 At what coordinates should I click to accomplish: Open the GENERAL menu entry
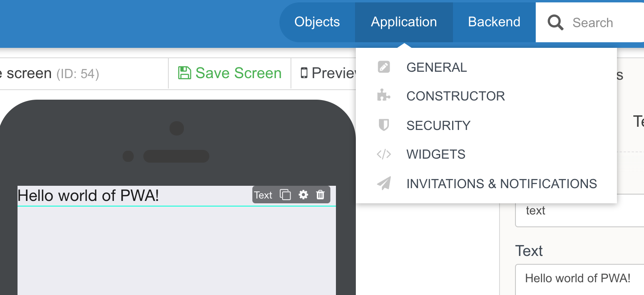tap(437, 67)
